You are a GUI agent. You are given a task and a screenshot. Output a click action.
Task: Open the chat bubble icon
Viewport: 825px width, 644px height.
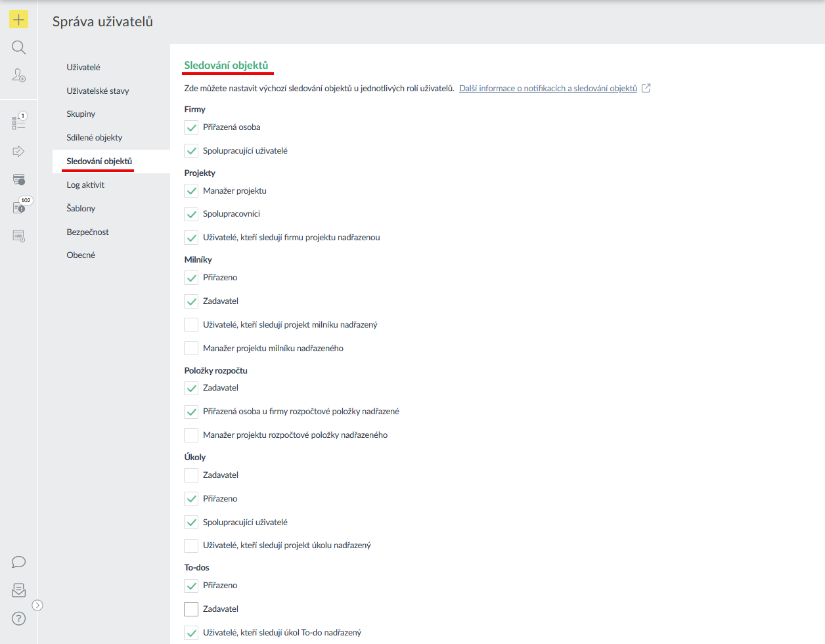[18, 562]
